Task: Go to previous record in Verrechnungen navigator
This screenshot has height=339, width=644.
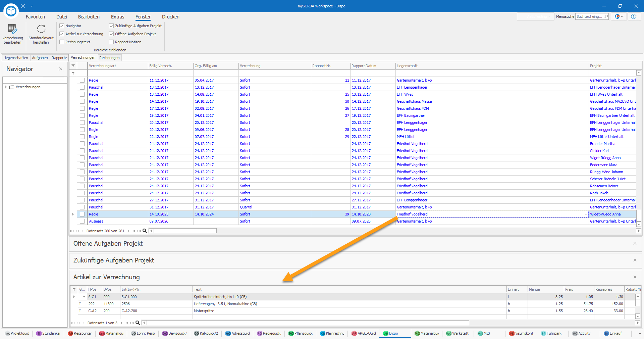Action: pos(83,231)
